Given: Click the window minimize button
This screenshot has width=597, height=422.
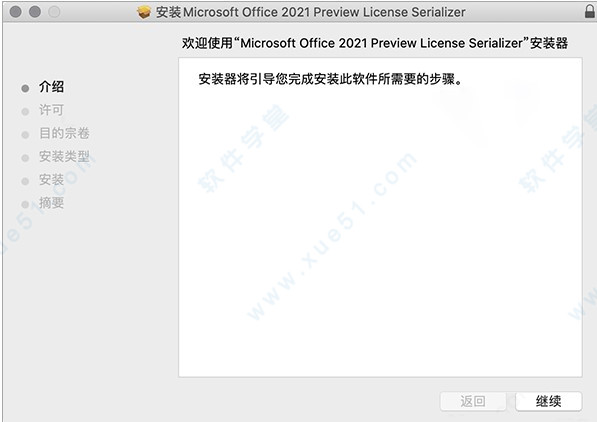Looking at the screenshot, I should coord(35,12).
